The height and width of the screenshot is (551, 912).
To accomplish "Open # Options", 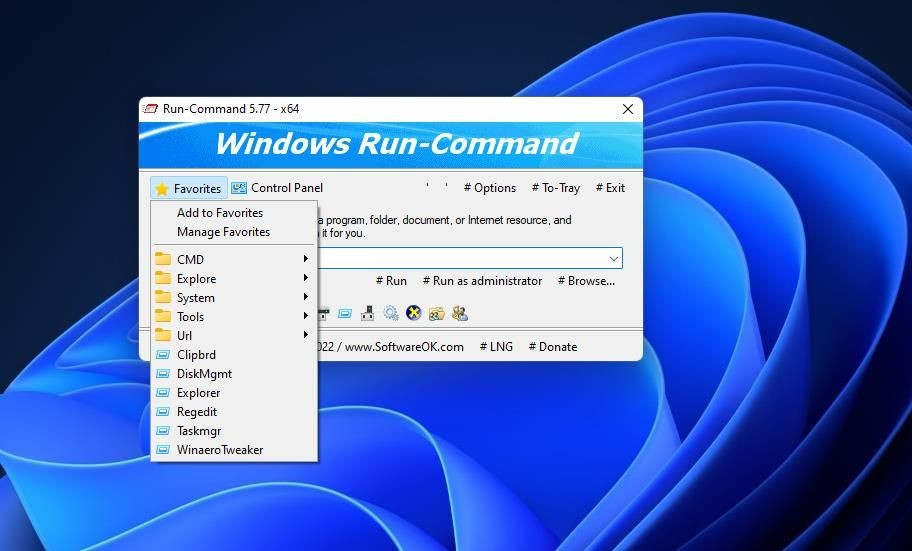I will point(490,188).
